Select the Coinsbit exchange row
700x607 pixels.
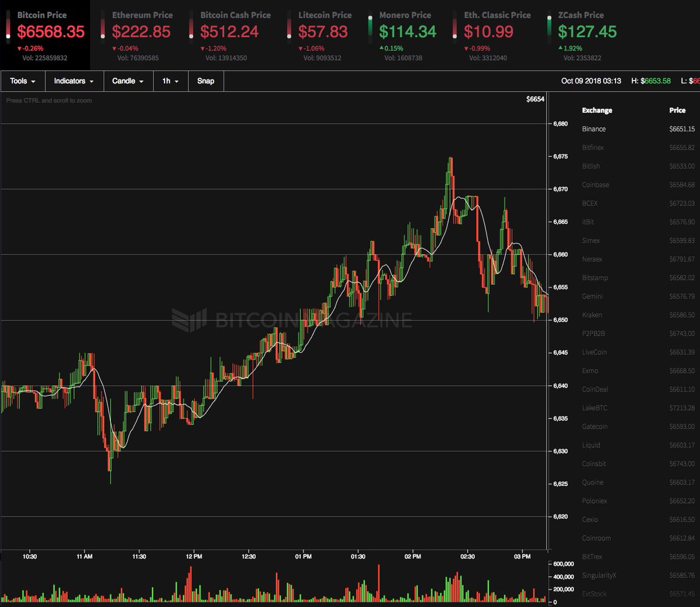[x=639, y=464]
